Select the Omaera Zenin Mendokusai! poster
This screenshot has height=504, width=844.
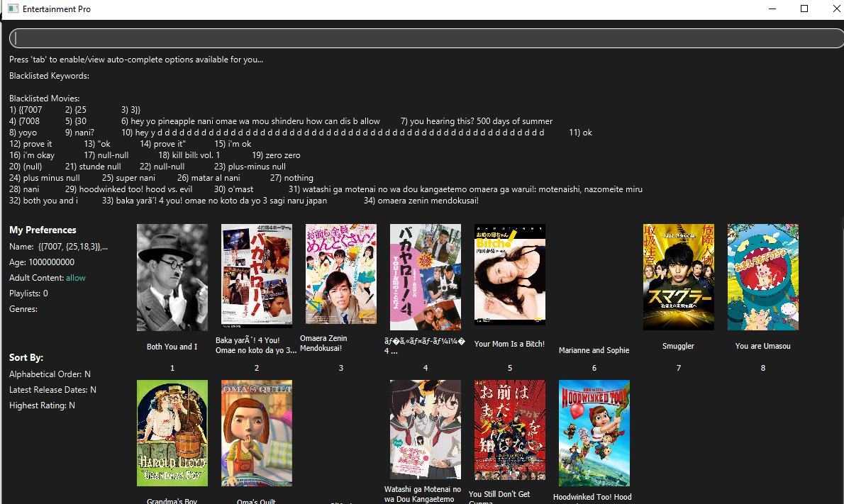pyautogui.click(x=341, y=274)
